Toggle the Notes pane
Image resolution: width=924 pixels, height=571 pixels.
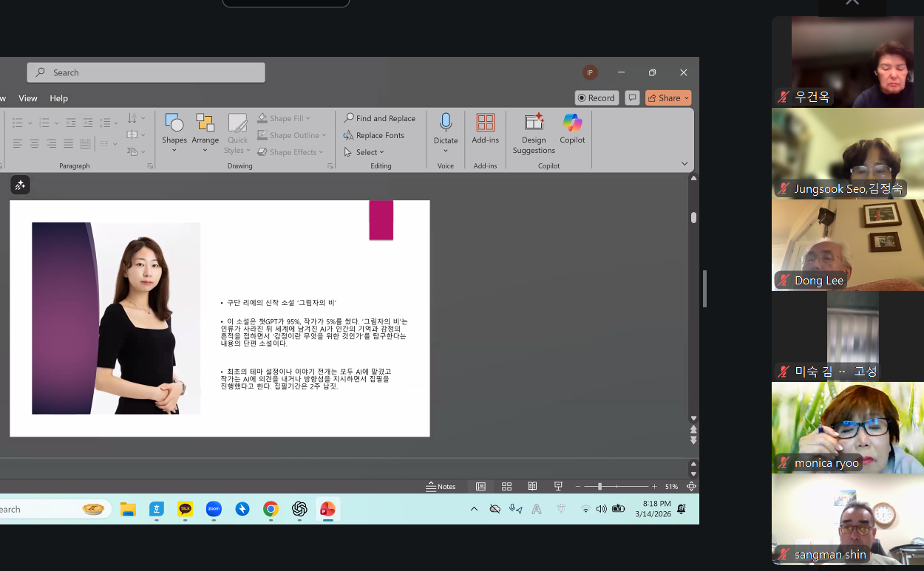click(x=441, y=486)
